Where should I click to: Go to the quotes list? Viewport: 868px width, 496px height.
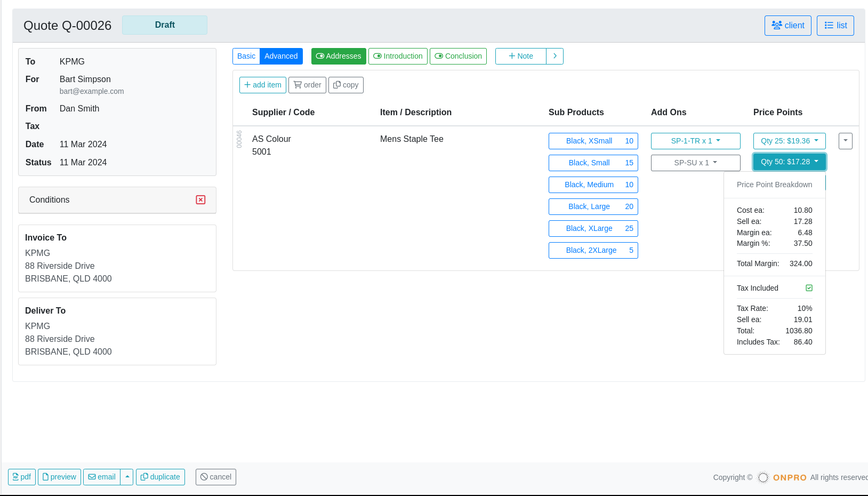coord(835,26)
